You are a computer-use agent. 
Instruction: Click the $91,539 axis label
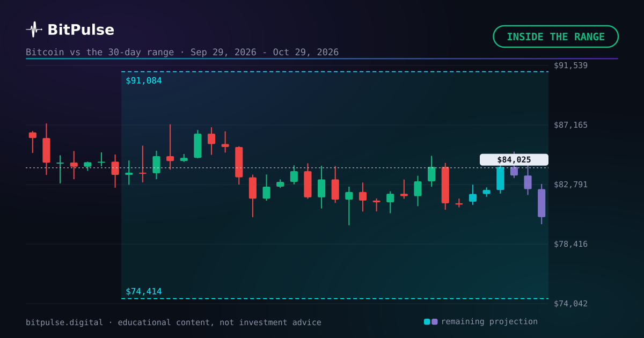[570, 65]
